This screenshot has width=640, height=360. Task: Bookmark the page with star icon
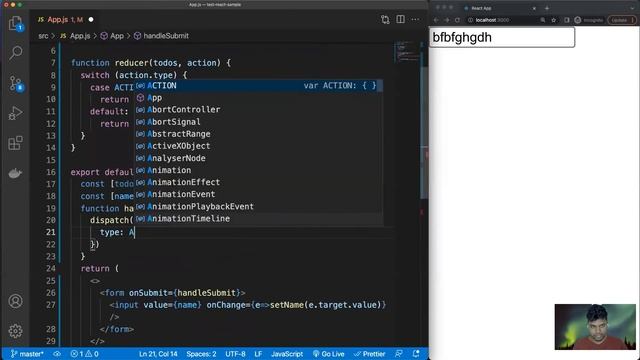click(x=553, y=20)
